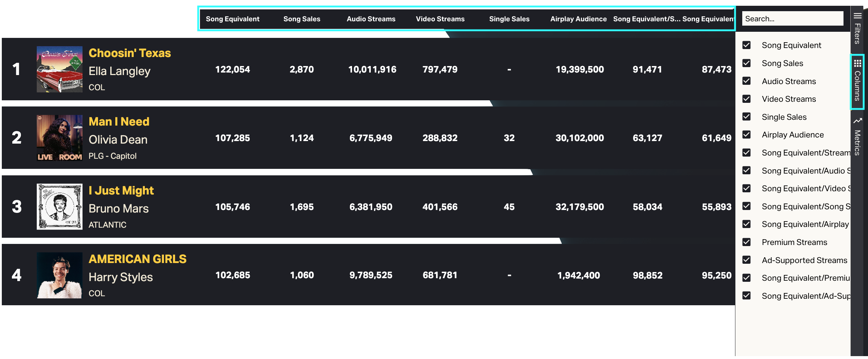This screenshot has width=868, height=359.
Task: Sort by the Audio Streams column header
Action: 371,19
